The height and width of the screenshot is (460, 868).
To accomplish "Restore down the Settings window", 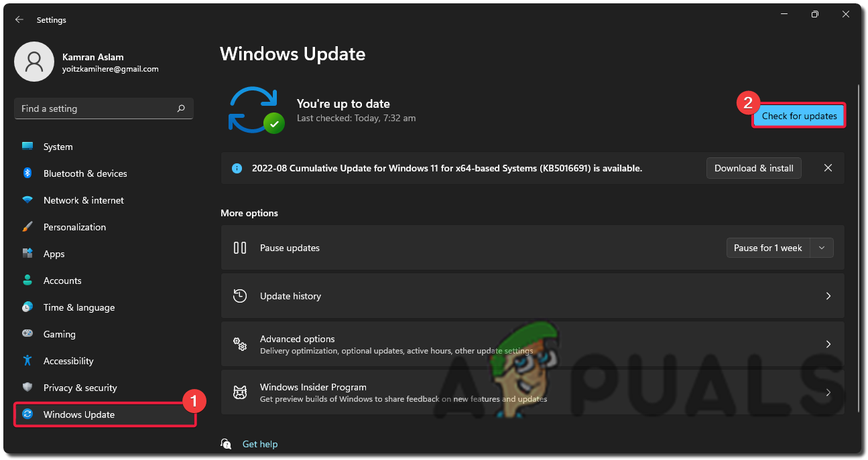I will point(814,14).
